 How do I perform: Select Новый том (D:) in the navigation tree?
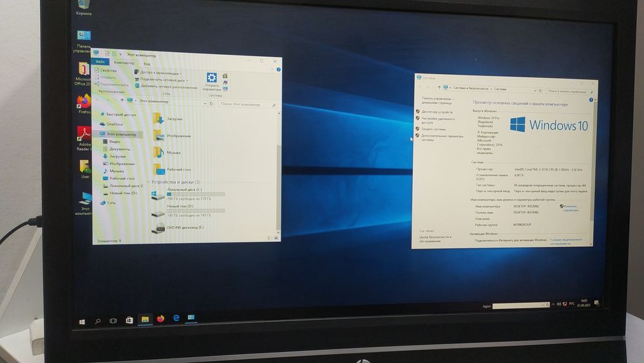click(120, 193)
